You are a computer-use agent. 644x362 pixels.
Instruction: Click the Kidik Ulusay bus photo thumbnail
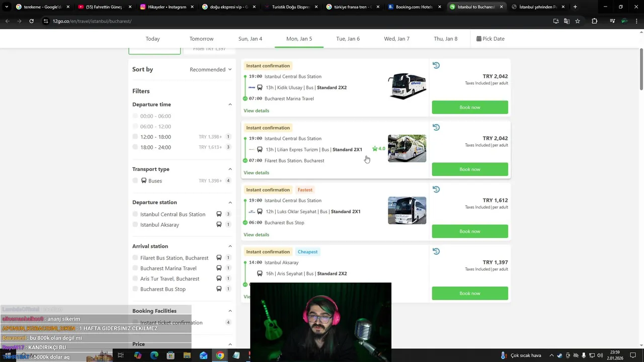point(407,86)
